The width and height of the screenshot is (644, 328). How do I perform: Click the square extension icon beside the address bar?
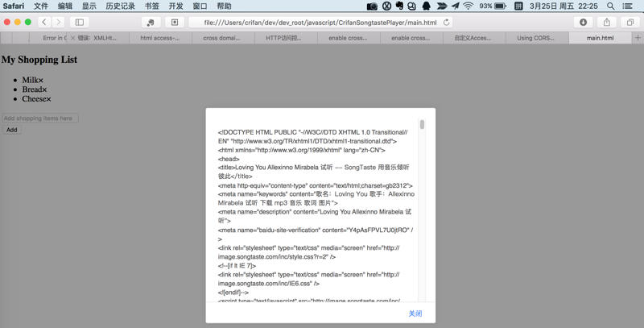click(x=175, y=23)
